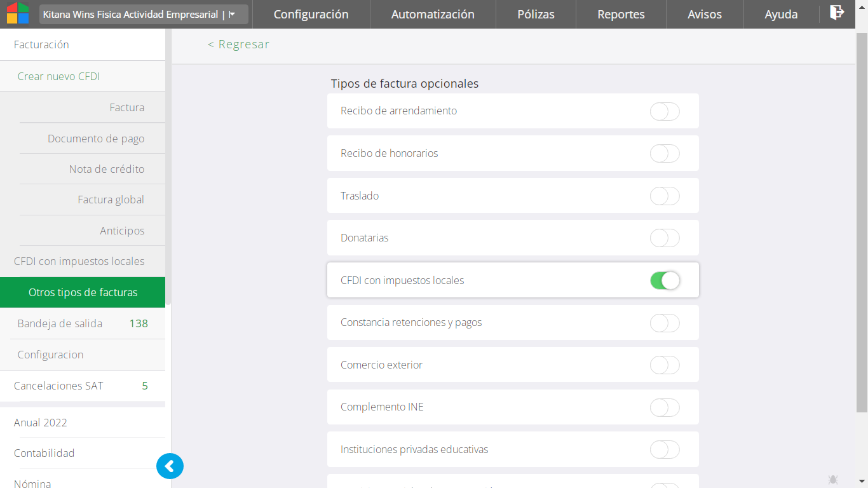Expand the Facturación sidebar section
Screen dimensions: 868x488
[x=41, y=44]
